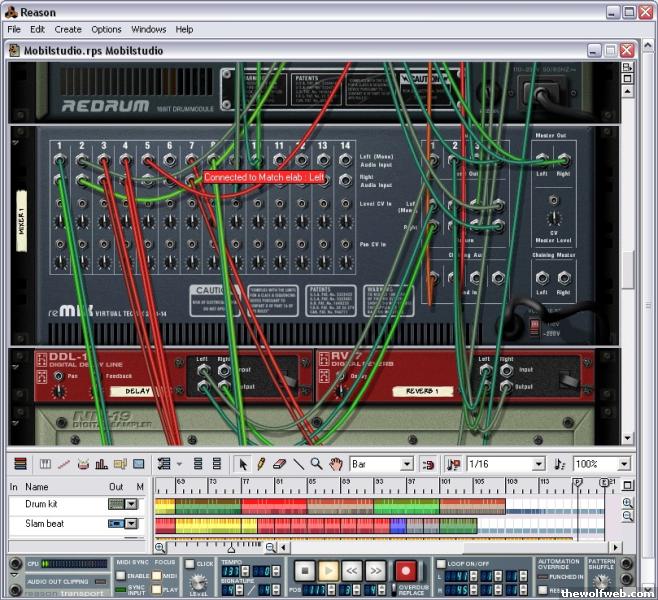The image size is (658, 600).
Task: Open the Bar snap dropdown
Action: tap(407, 464)
